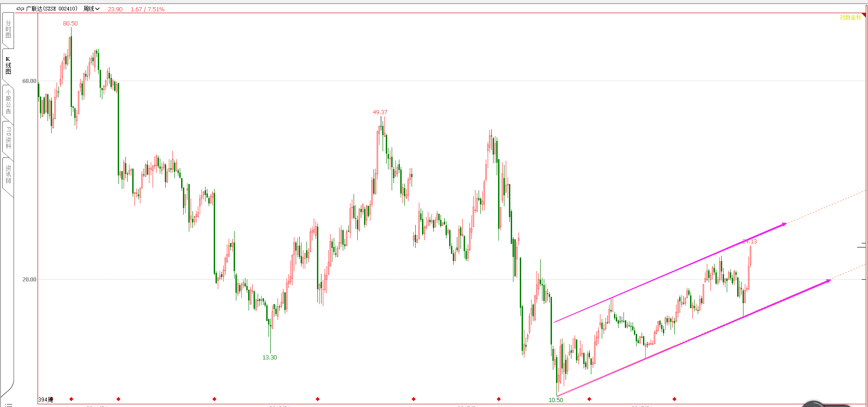The height and width of the screenshot is (407, 868).
Task: Open the 资讯链 news chain tab
Action: point(8,174)
